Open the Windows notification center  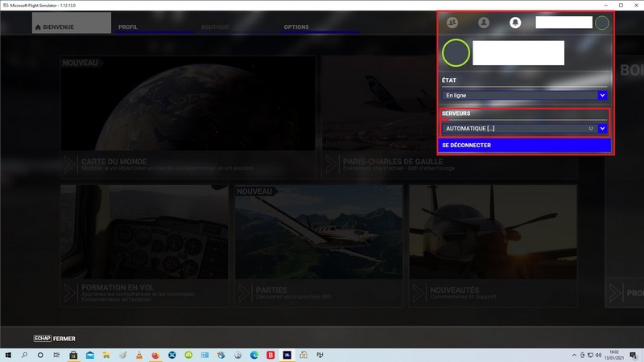pyautogui.click(x=634, y=355)
